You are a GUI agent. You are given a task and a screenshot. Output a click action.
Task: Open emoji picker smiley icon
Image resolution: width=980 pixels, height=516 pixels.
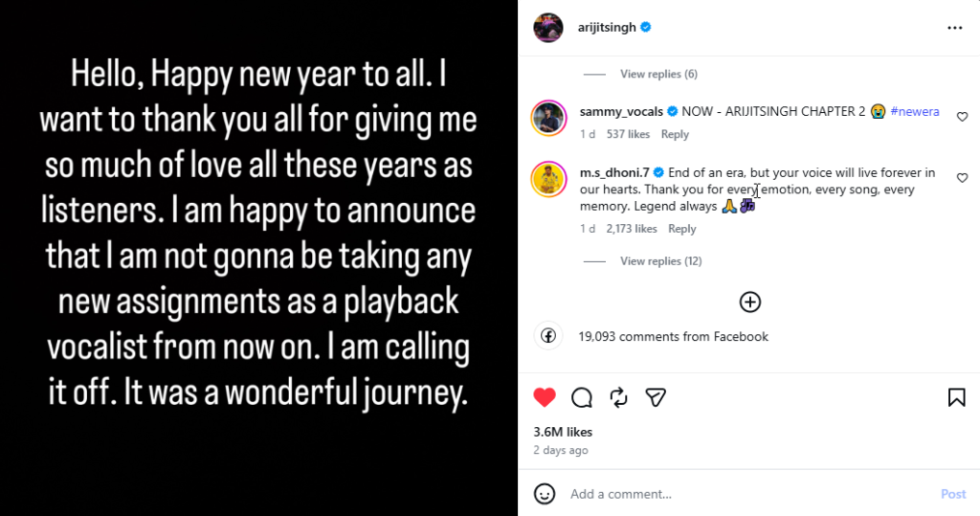click(x=545, y=494)
